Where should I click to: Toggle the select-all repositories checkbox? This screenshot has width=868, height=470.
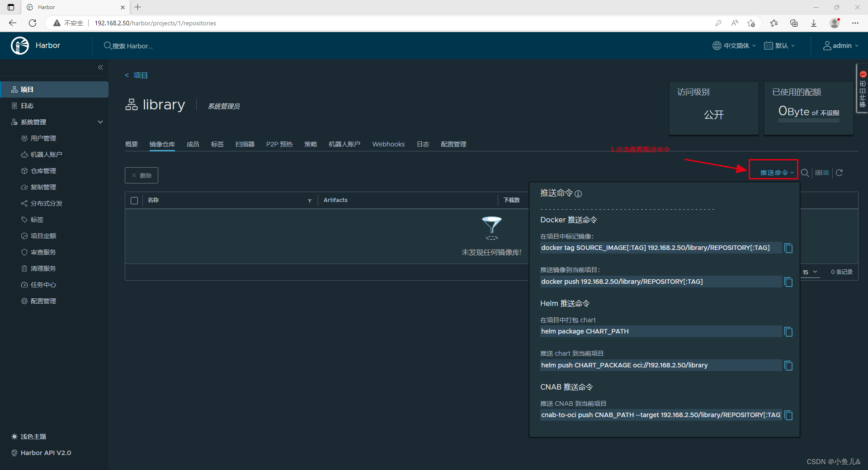(134, 201)
